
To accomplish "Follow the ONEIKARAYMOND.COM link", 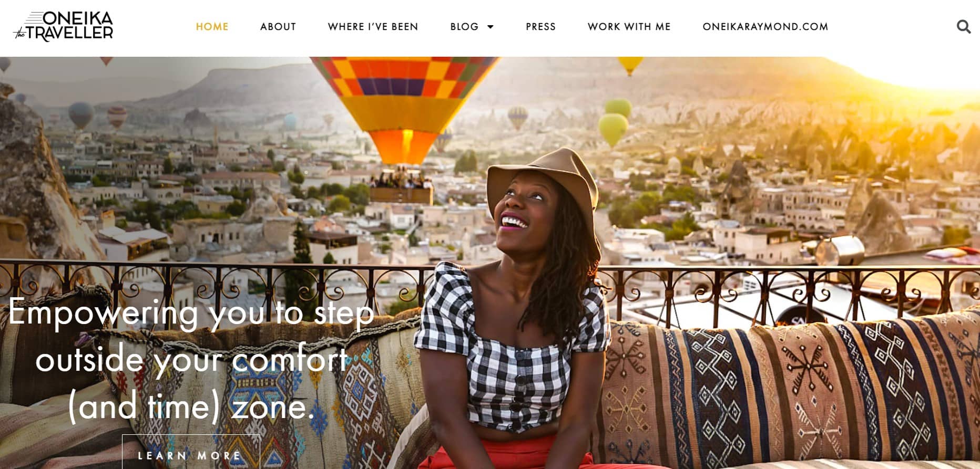I will tap(765, 26).
